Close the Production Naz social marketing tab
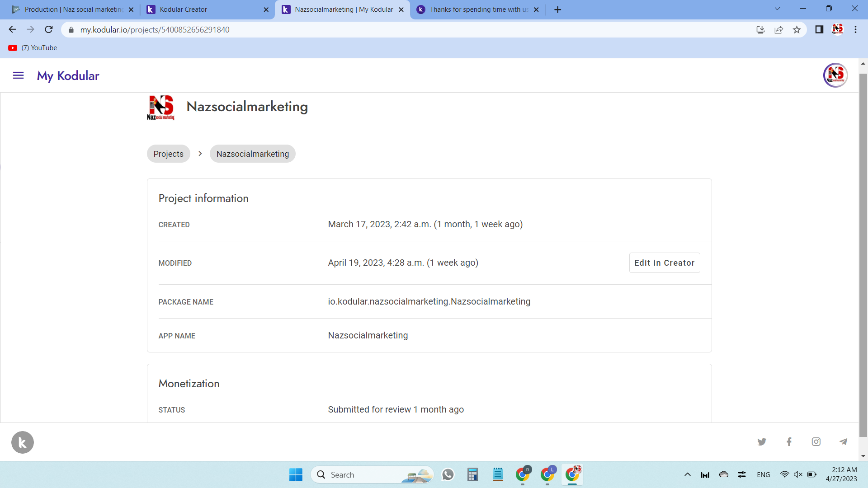868x488 pixels. click(131, 9)
